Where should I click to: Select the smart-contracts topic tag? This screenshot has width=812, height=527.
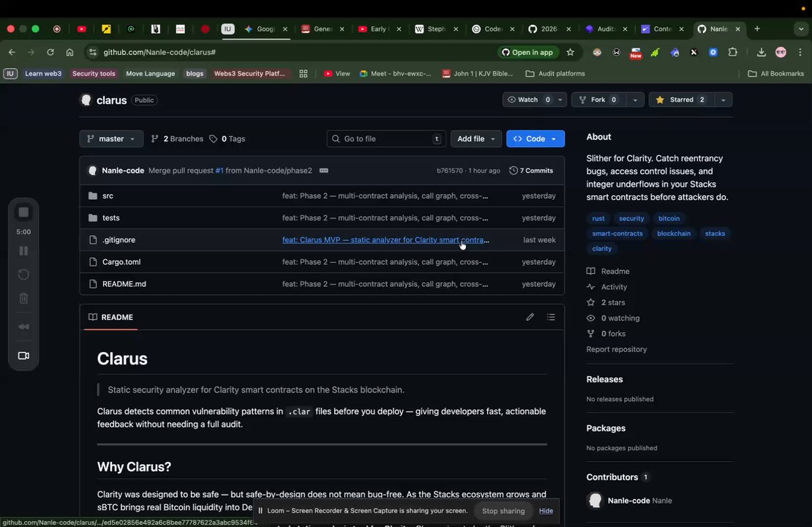click(x=617, y=233)
